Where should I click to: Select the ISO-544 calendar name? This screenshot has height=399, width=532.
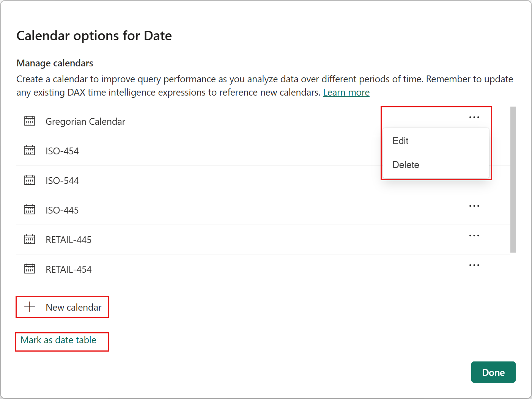pyautogui.click(x=62, y=181)
